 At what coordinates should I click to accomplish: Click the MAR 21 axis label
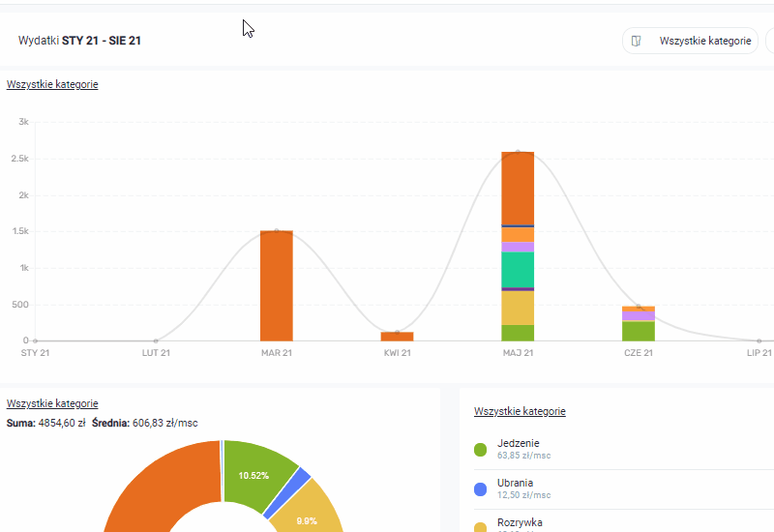tap(277, 353)
